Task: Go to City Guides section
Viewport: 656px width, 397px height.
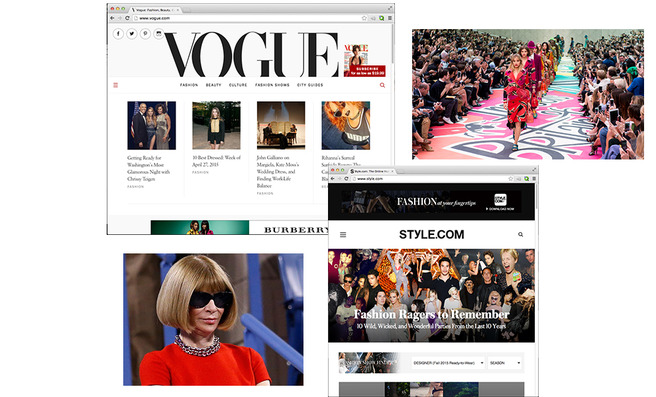Action: tap(310, 85)
